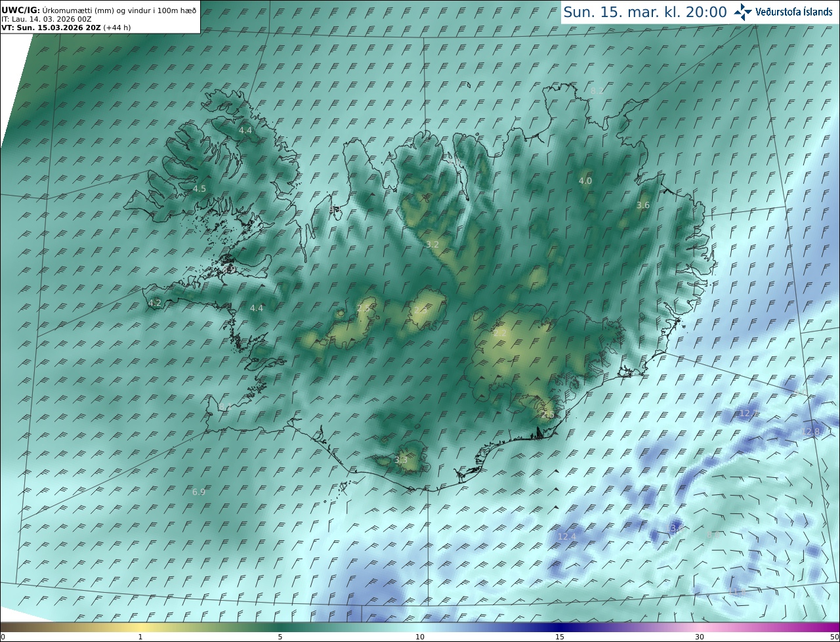
Task: Click the dark navy segment of the color bar
Action: 560,627
